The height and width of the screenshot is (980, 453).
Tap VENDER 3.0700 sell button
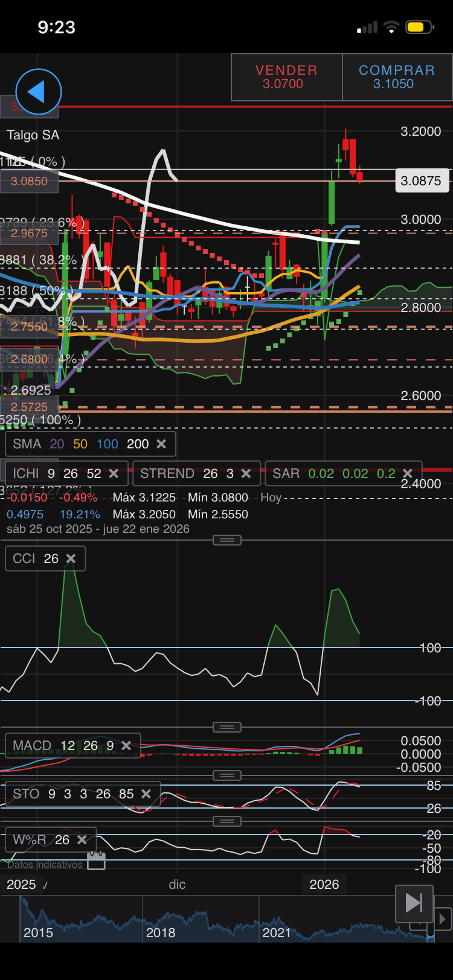tap(287, 77)
